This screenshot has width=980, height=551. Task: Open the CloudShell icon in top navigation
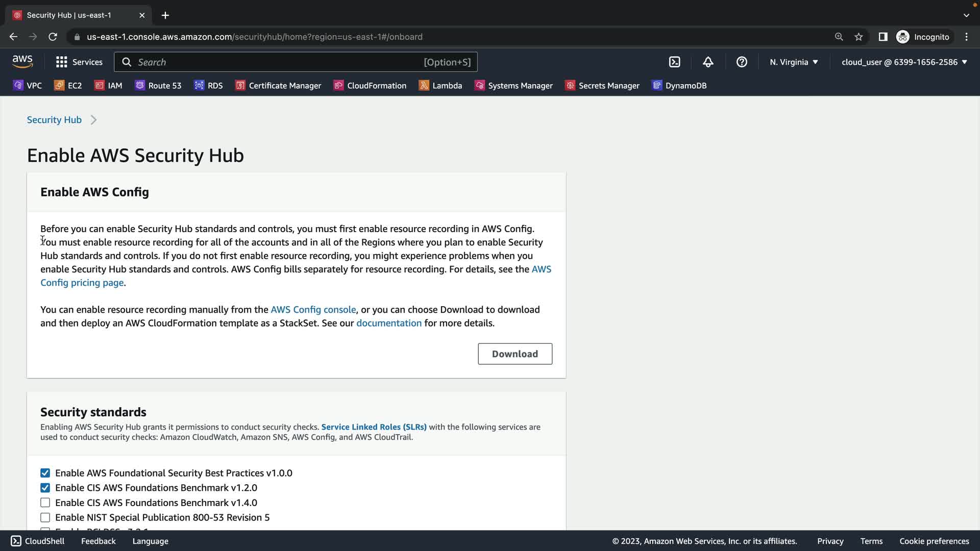click(674, 62)
